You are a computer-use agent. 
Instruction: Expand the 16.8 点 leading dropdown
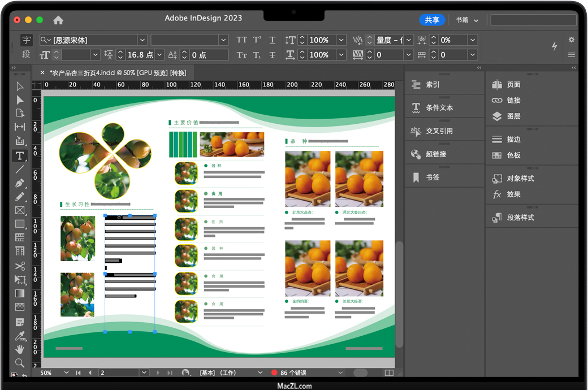click(160, 55)
